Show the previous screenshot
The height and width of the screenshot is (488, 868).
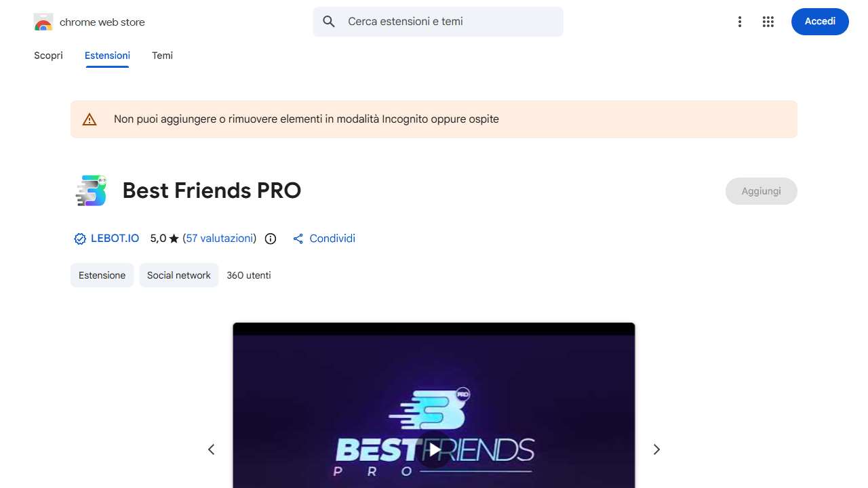[x=211, y=449]
